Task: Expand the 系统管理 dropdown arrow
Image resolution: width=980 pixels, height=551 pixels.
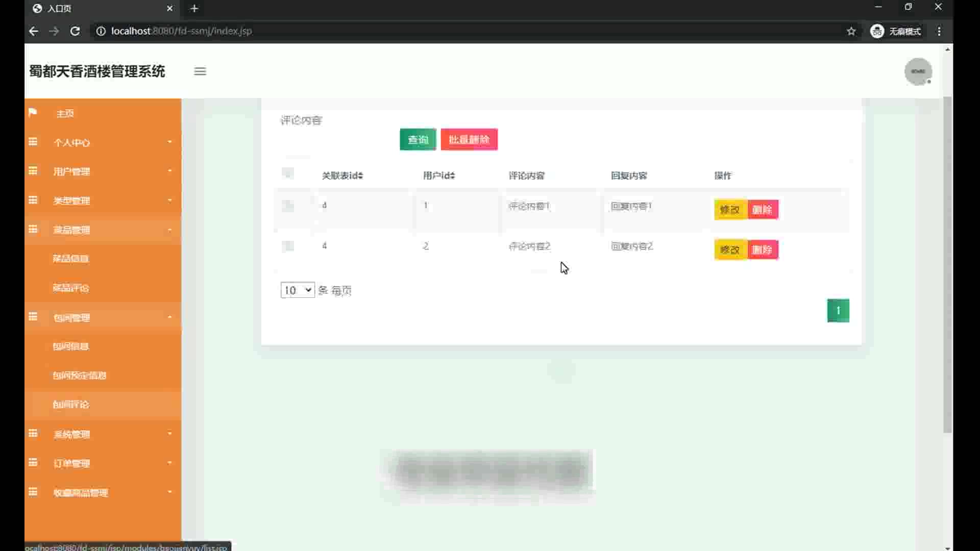Action: (x=170, y=433)
